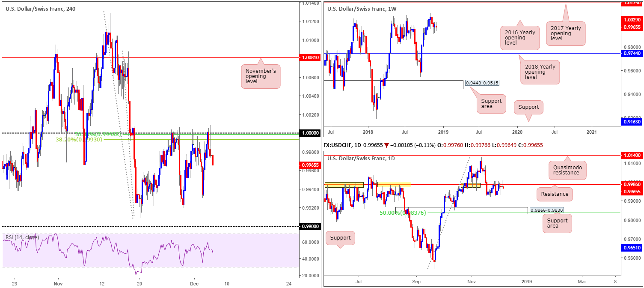The height and width of the screenshot is (288, 644).
Task: Click the 1.00600 axis value on 240 chart
Action: pos(311,78)
